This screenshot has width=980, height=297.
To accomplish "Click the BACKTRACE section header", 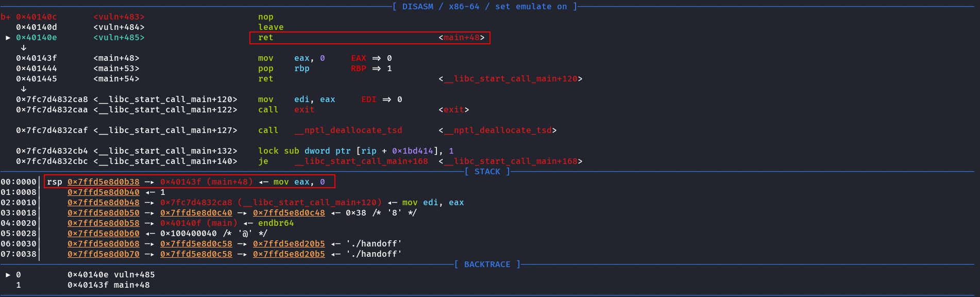I will coord(487,265).
